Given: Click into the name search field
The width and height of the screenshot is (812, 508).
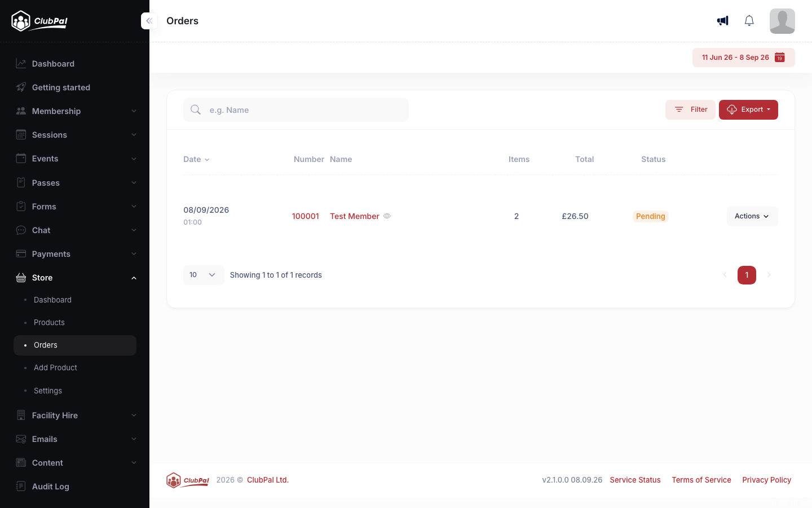Looking at the screenshot, I should pyautogui.click(x=296, y=110).
